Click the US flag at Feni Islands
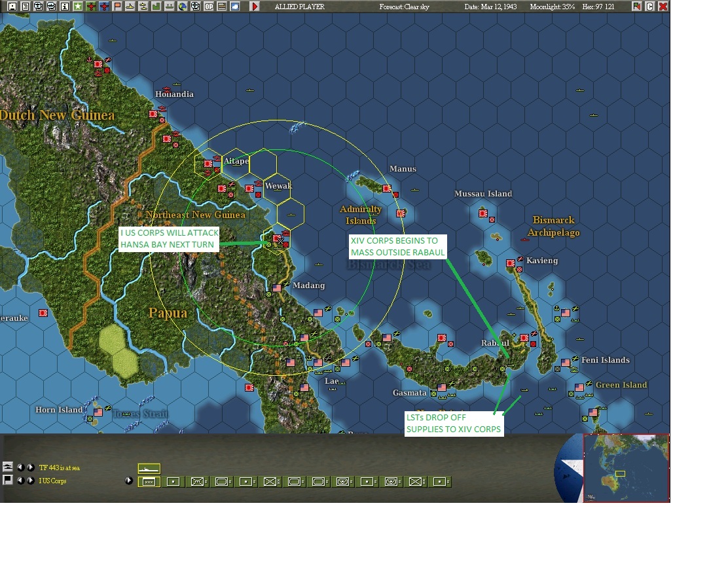The width and height of the screenshot is (709, 588). (x=565, y=362)
